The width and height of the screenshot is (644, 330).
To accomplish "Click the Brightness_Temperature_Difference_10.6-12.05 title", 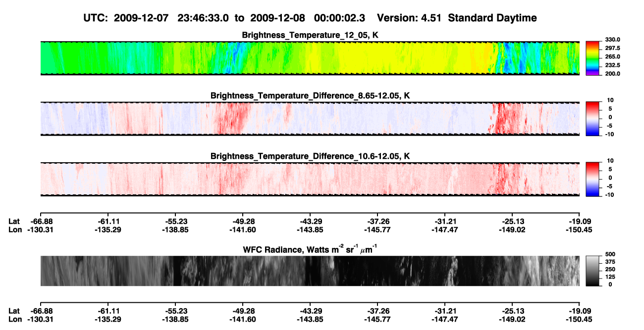I will pos(310,156).
